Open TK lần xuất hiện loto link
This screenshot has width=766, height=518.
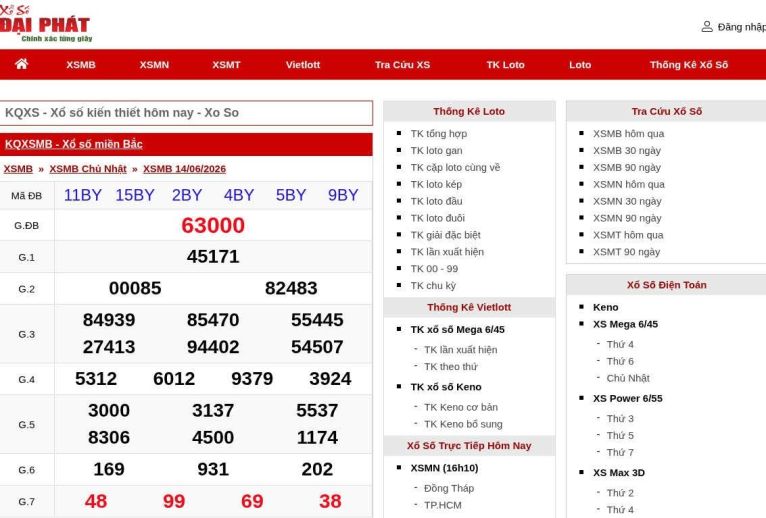tap(447, 252)
